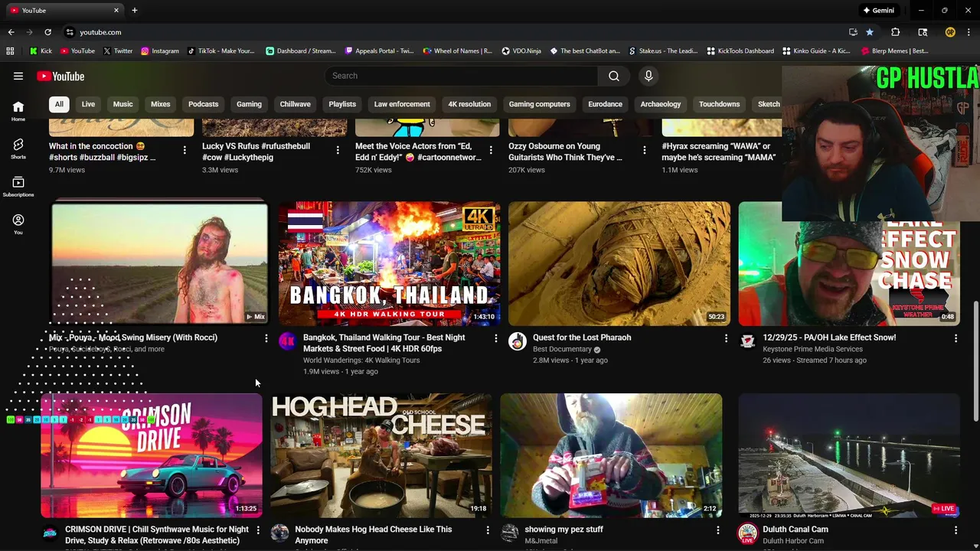The height and width of the screenshot is (551, 980).
Task: Open browser extensions puzzle icon
Action: coord(895,32)
